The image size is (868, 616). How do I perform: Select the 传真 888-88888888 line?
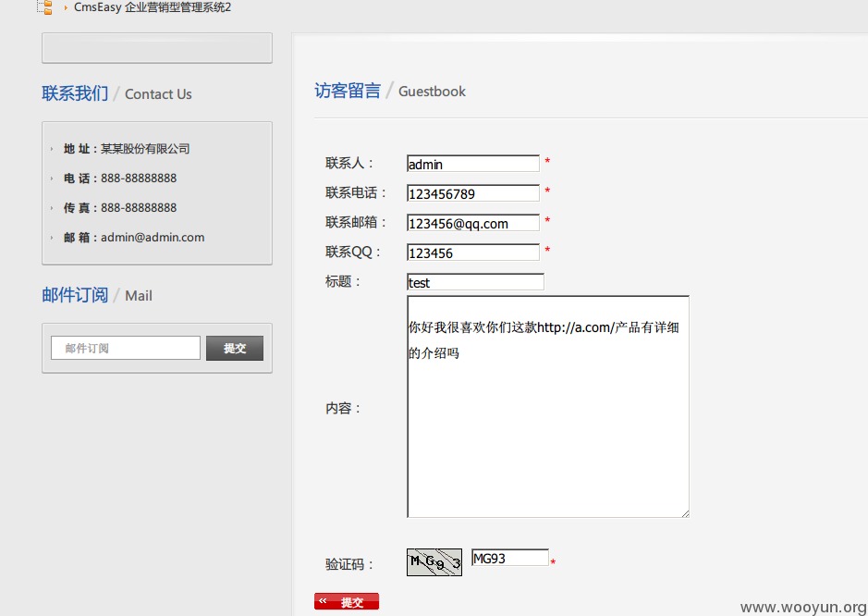[x=120, y=208]
